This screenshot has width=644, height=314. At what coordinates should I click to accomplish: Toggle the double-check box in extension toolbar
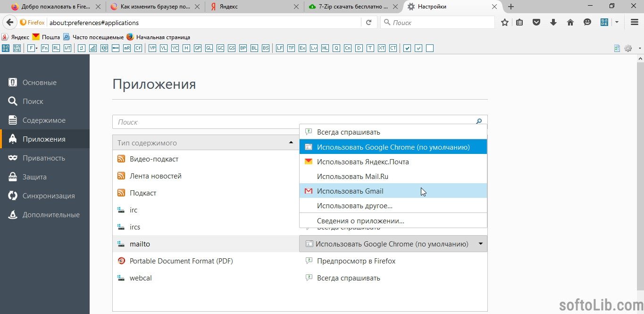click(418, 48)
